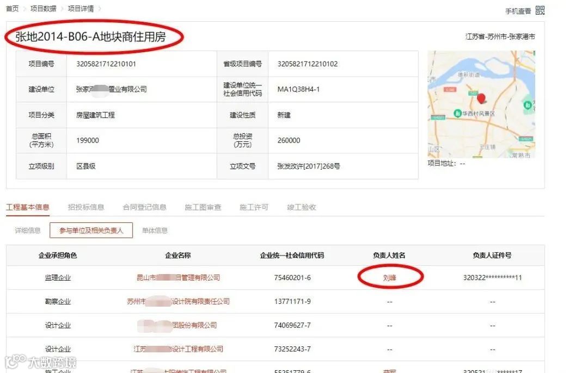Click credit code MA1Q38H4-1

click(298, 90)
